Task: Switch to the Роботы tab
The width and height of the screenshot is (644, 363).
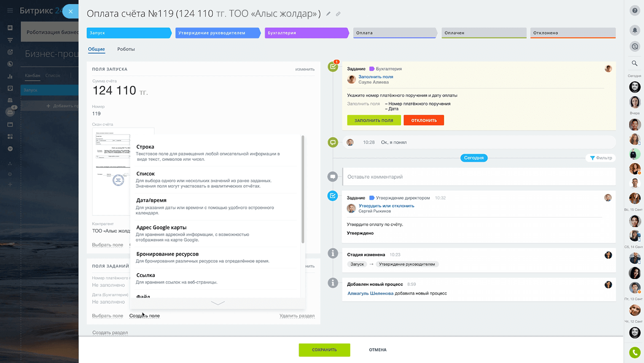Action: point(126,49)
